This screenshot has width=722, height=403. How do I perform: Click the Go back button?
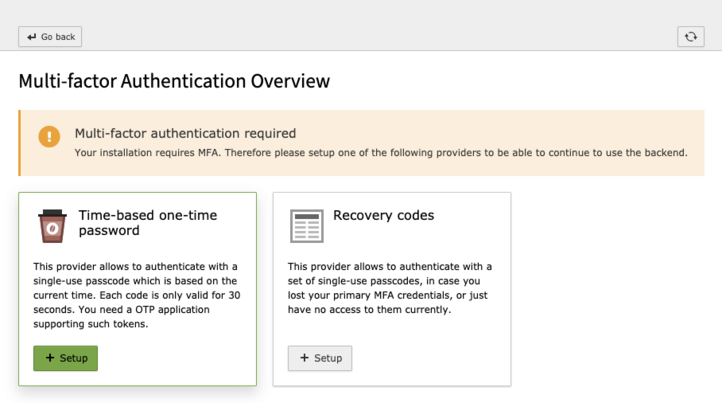(x=50, y=37)
